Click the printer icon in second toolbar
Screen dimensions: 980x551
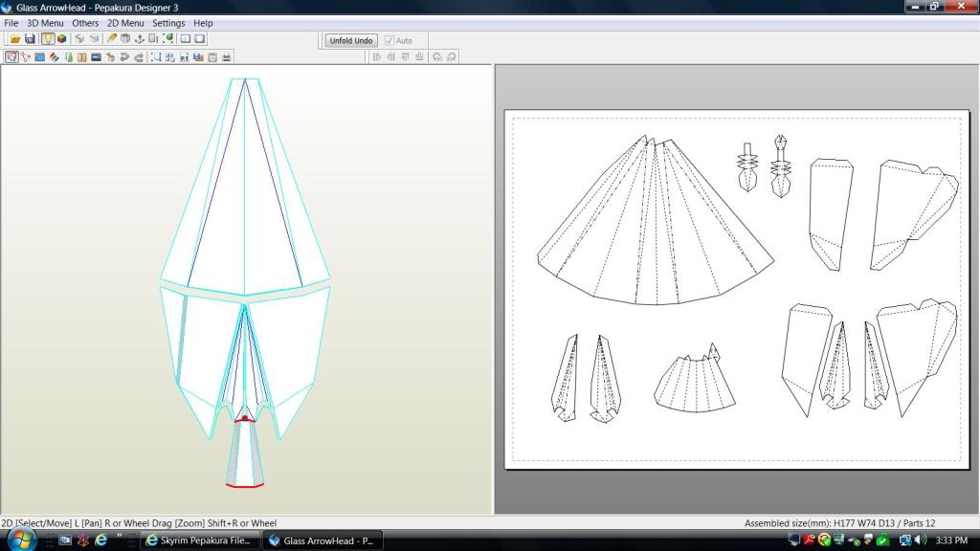pyautogui.click(x=227, y=57)
